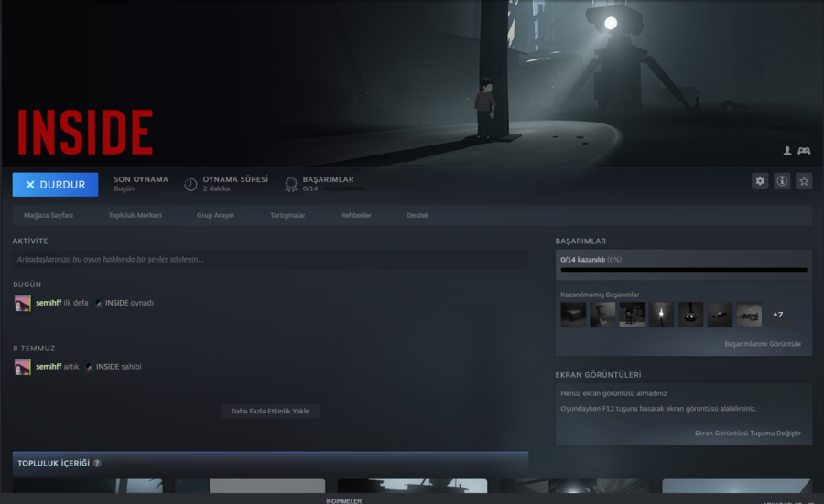Open Tartışmalar tab
The height and width of the screenshot is (504, 824).
(287, 215)
